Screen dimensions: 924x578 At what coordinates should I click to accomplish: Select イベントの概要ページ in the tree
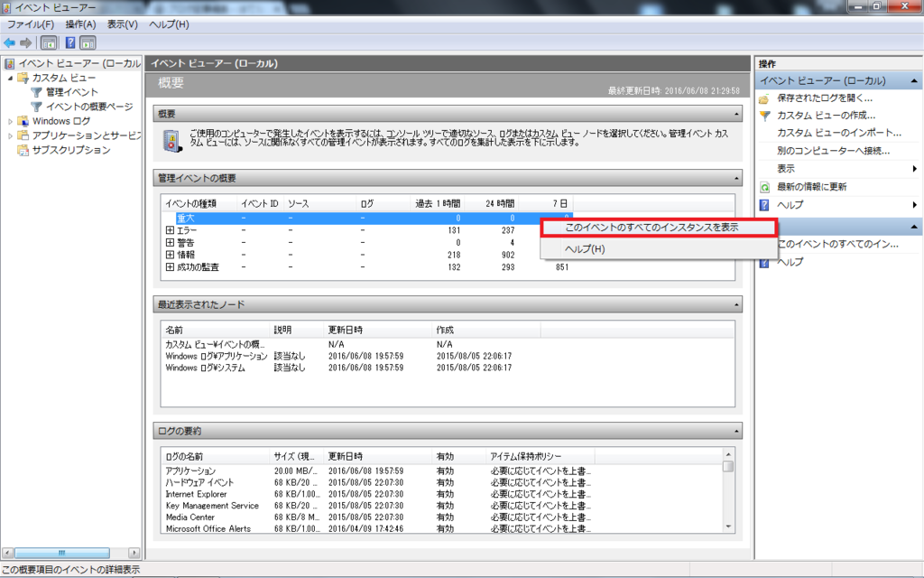pyautogui.click(x=89, y=107)
